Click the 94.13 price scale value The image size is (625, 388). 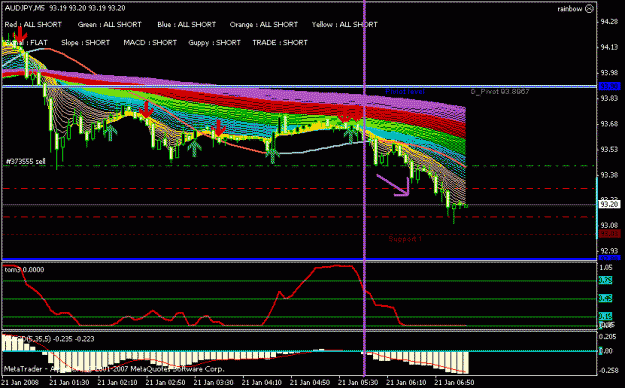click(609, 47)
